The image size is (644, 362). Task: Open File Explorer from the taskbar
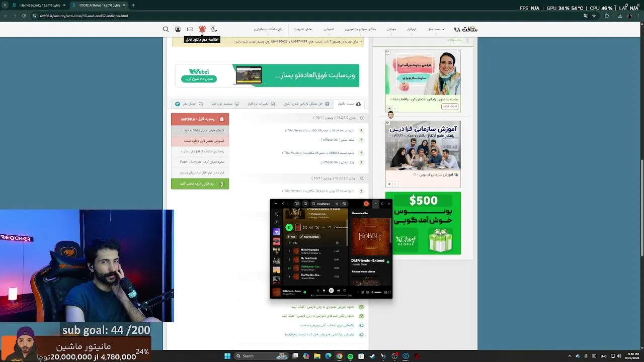point(317,356)
